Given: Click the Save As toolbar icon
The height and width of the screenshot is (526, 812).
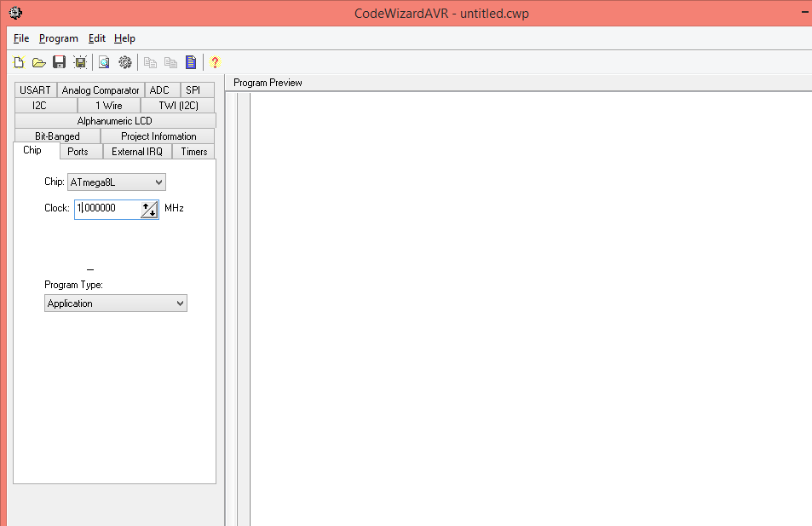Looking at the screenshot, I should click(80, 62).
